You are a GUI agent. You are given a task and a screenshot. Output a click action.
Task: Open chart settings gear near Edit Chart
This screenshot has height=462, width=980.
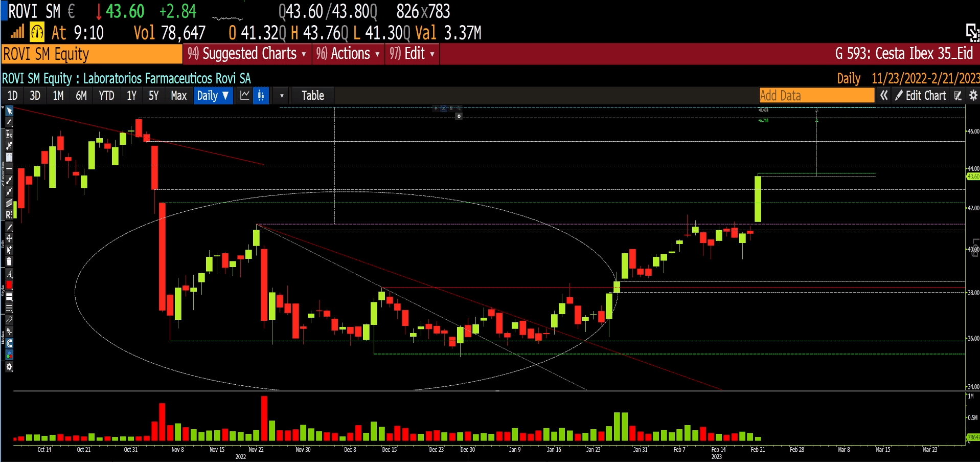(973, 95)
